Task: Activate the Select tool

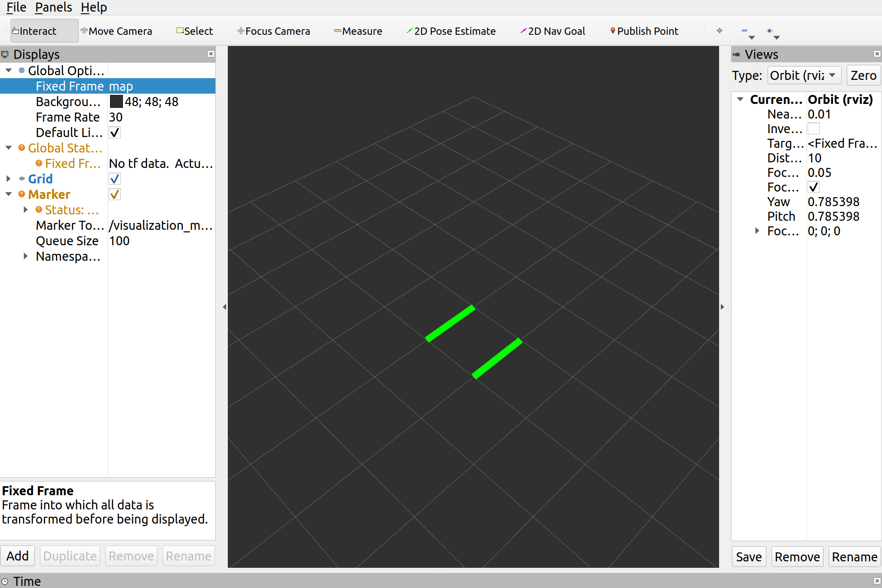Action: [x=195, y=31]
